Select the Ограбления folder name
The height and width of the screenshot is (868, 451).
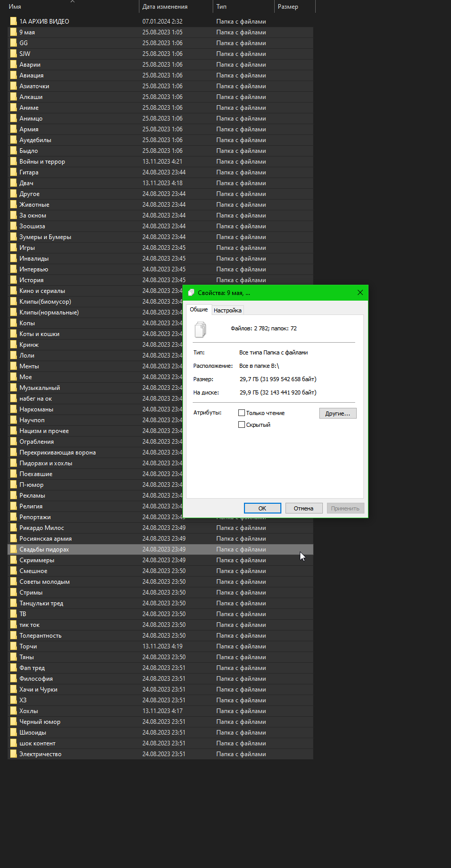36,442
